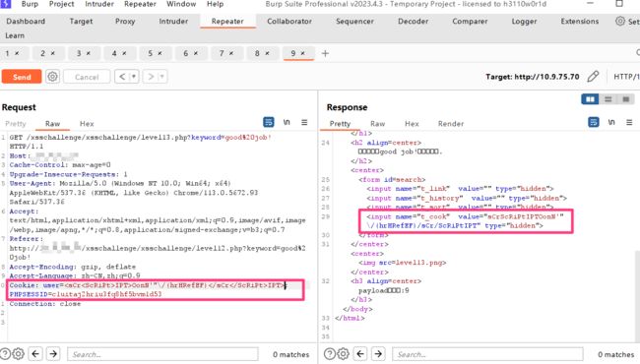This screenshot has width=640, height=364.
Task: Close Repeater tab 3
Action: click(89, 53)
